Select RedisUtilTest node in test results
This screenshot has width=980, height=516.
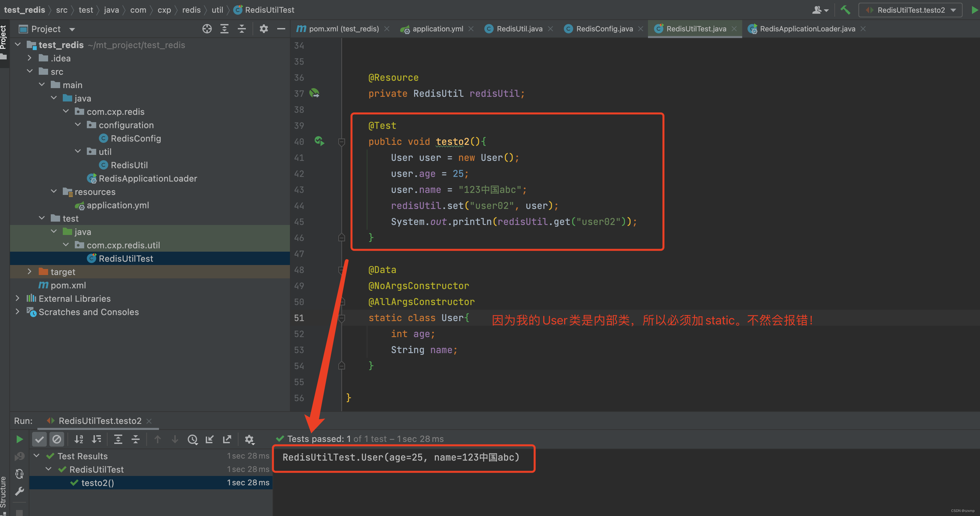(x=96, y=469)
